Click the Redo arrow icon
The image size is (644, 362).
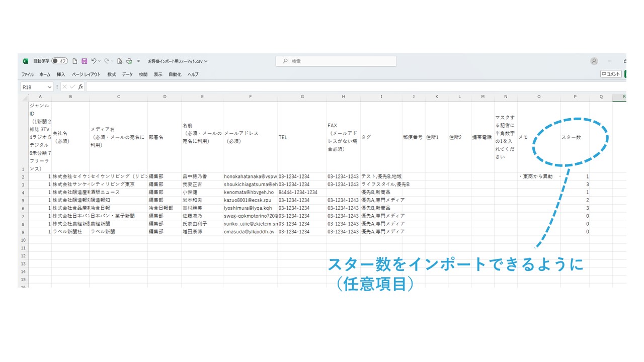coord(107,61)
